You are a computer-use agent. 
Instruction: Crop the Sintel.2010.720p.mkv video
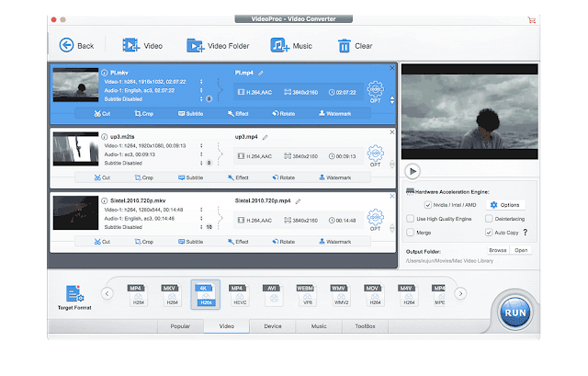pyautogui.click(x=144, y=242)
